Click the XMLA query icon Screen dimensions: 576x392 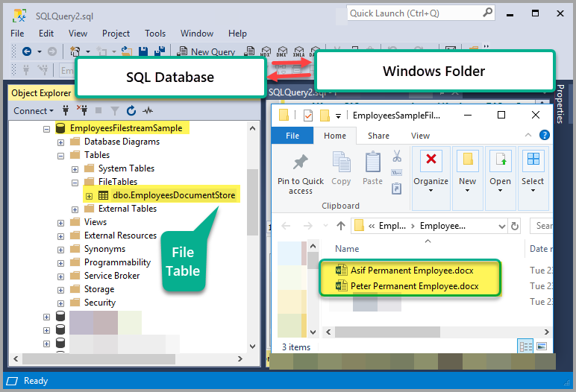(298, 51)
